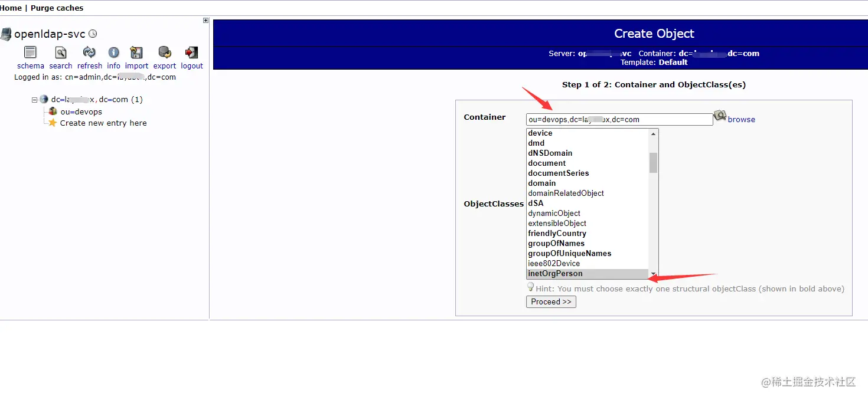Screen dimensions: 868x400
Task: Click the Container input field
Action: coord(619,119)
